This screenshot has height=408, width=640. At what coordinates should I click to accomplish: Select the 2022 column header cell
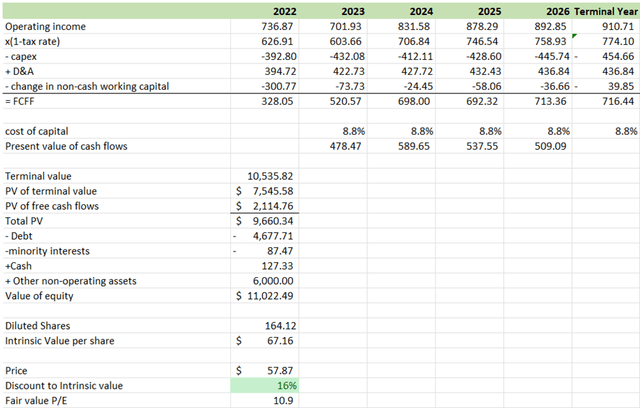pyautogui.click(x=264, y=11)
